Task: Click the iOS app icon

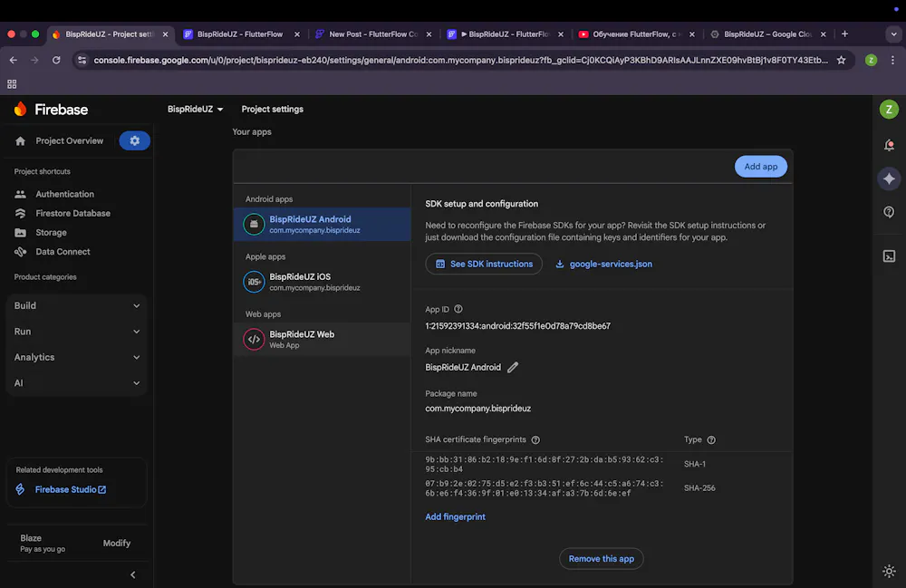Action: tap(254, 282)
